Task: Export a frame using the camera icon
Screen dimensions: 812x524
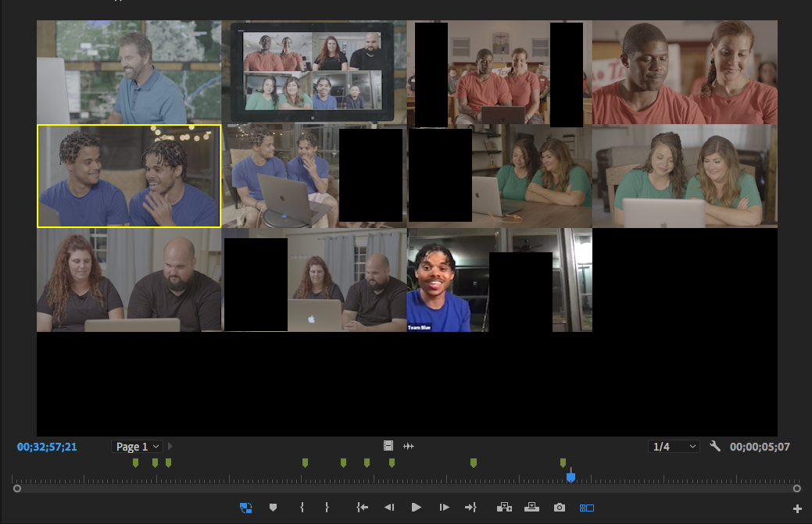Action: coord(560,508)
